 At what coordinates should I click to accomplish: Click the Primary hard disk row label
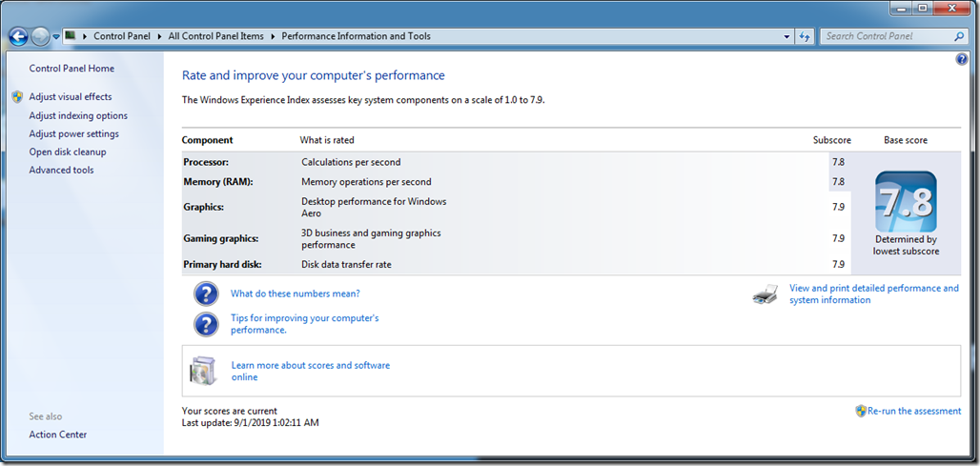pyautogui.click(x=222, y=265)
